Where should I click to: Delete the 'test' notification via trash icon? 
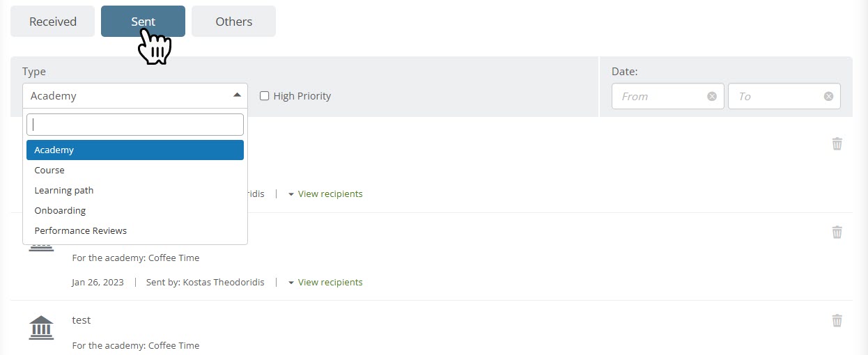[837, 321]
